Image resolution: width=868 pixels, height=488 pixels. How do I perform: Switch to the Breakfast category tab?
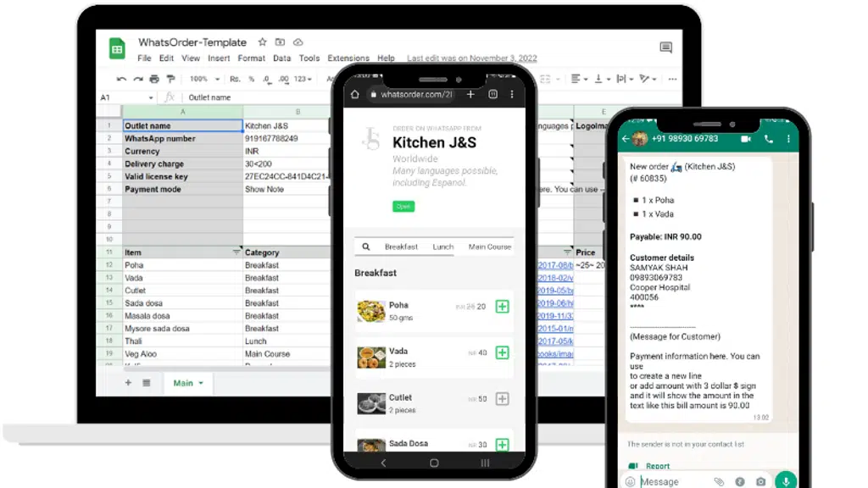click(401, 247)
